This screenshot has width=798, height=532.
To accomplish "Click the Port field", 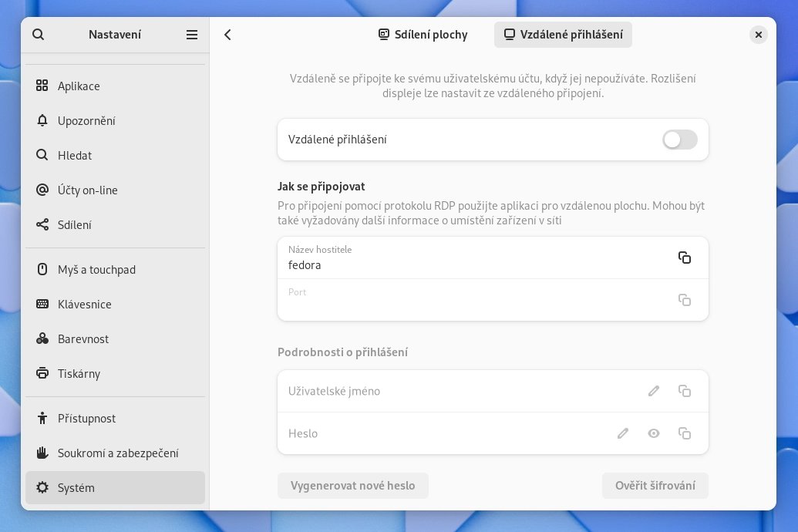I will pyautogui.click(x=493, y=300).
